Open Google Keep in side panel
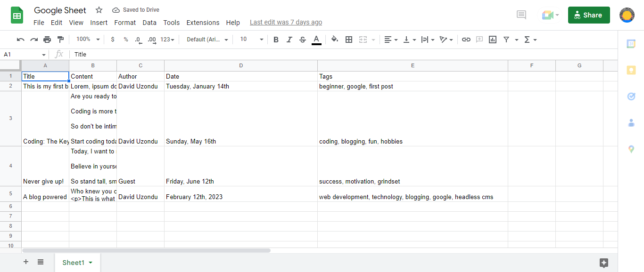The image size is (644, 272). point(631,70)
